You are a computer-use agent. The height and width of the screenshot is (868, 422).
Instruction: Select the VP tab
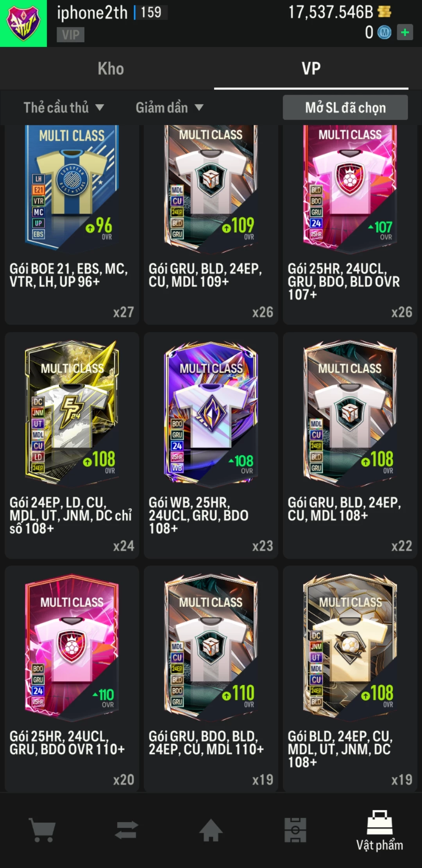point(311,69)
